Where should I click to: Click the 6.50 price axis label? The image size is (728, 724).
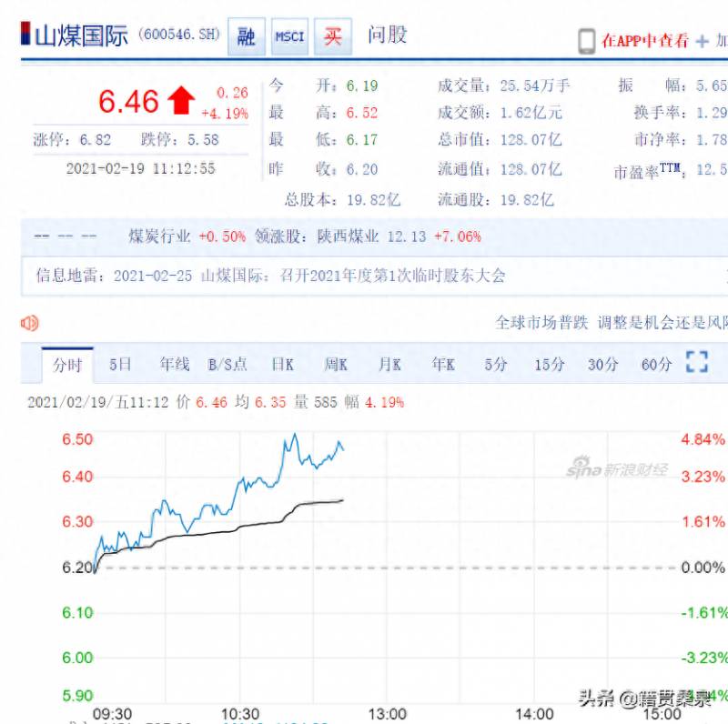click(77, 439)
